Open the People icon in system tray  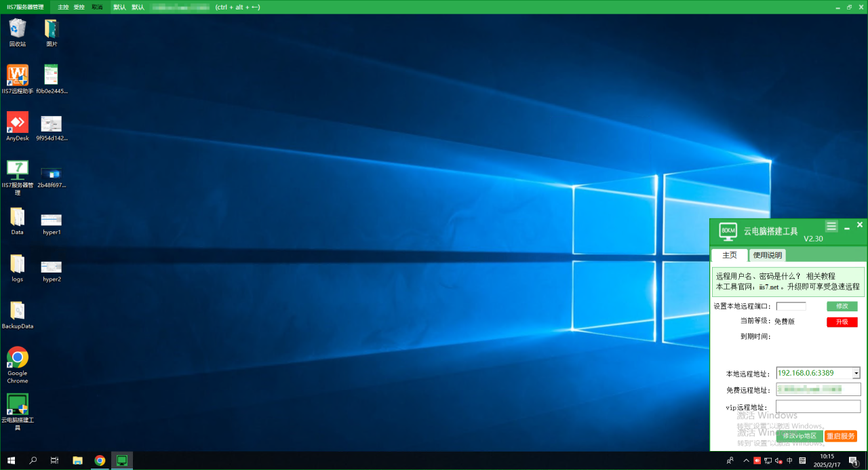point(730,461)
